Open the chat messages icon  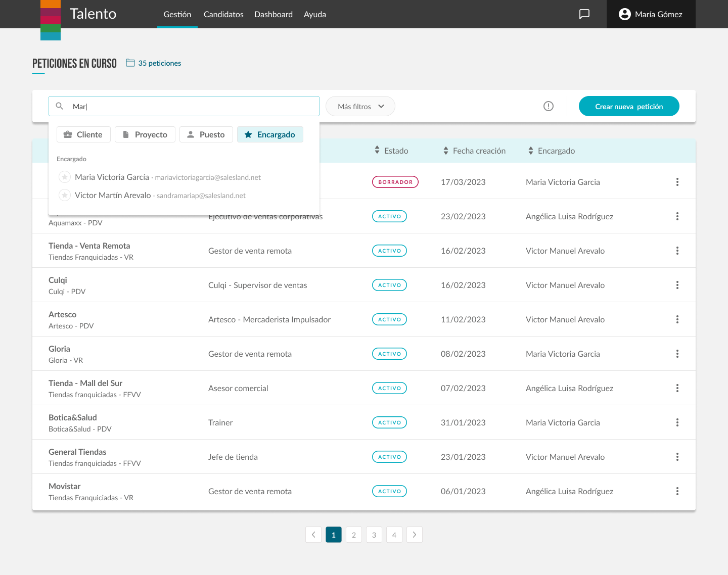pos(584,14)
